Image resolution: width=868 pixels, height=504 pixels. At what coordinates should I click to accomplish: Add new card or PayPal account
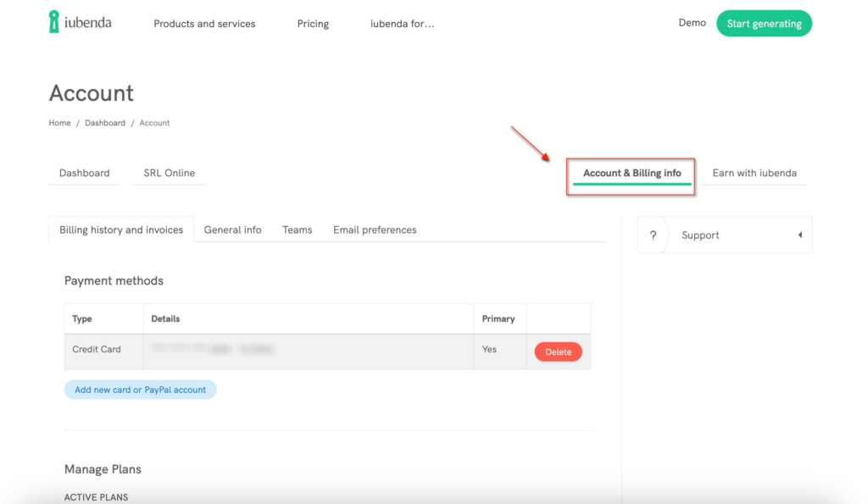tap(140, 390)
